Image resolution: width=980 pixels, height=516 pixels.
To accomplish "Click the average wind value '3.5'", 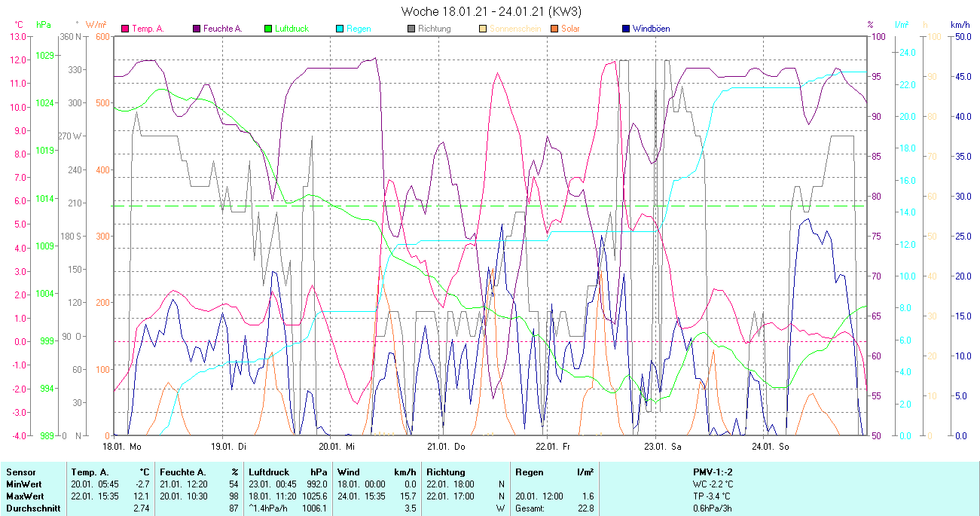I will coord(411,508).
